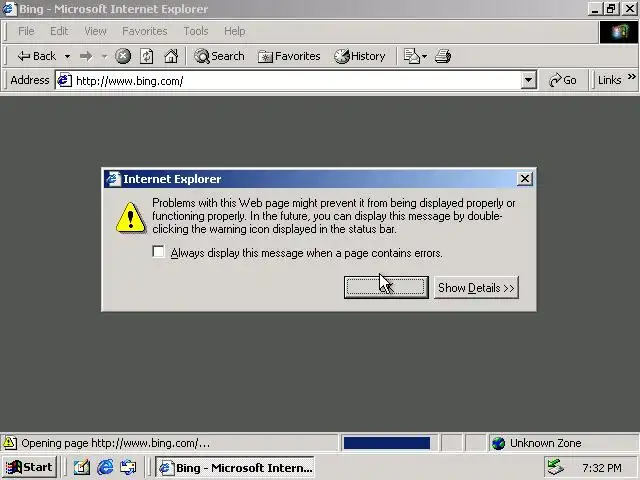Open the File menu

pos(26,31)
